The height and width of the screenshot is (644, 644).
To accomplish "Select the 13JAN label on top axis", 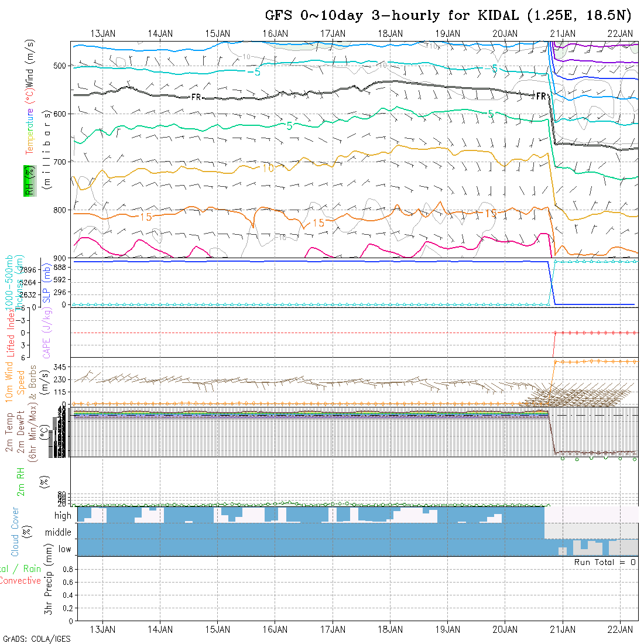I will pos(103,33).
